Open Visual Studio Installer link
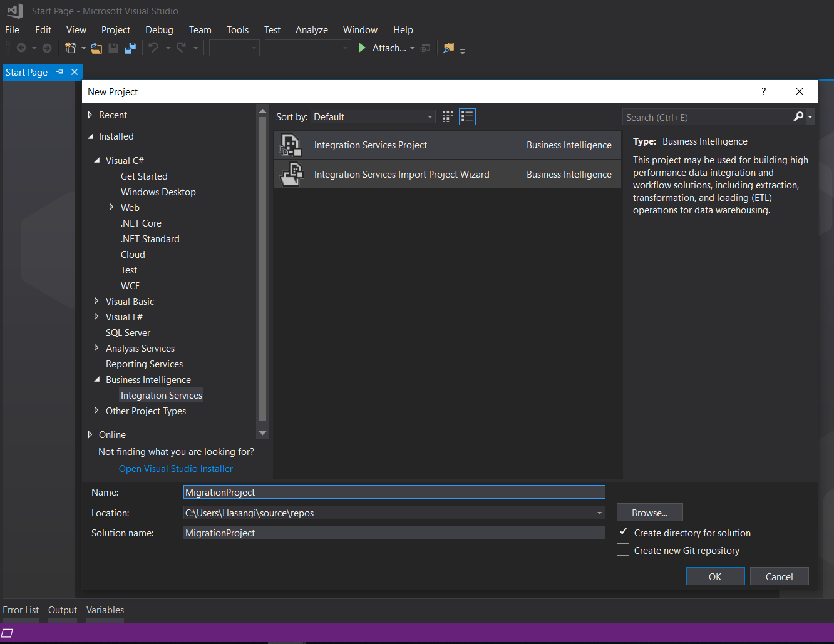The image size is (834, 644). 176,469
